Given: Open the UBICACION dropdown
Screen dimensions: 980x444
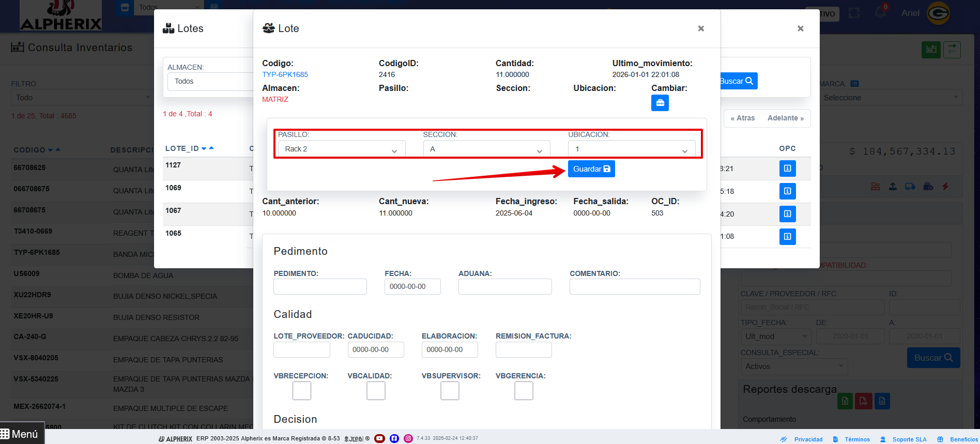Looking at the screenshot, I should point(631,149).
